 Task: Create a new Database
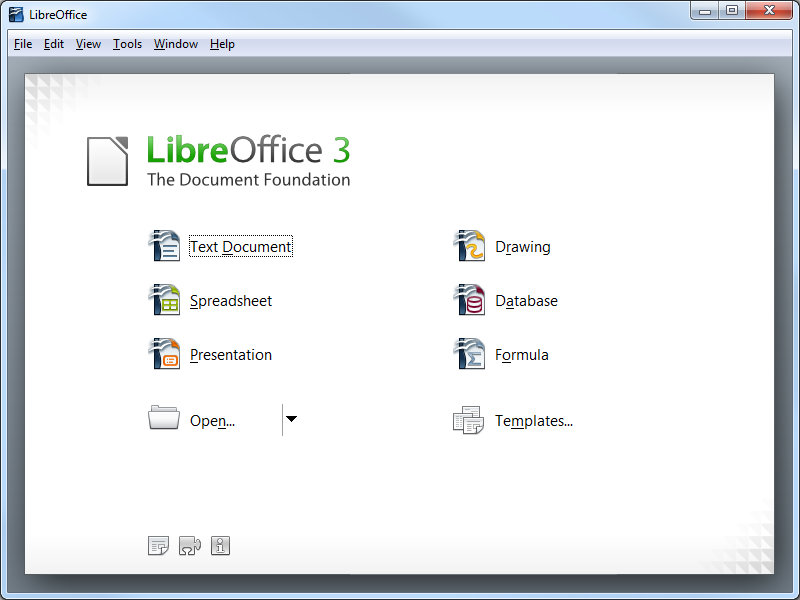[x=526, y=301]
